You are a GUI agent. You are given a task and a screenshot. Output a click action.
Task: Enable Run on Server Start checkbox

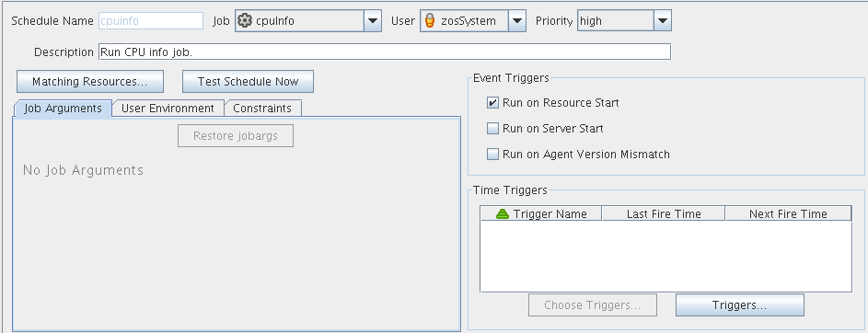coord(492,129)
